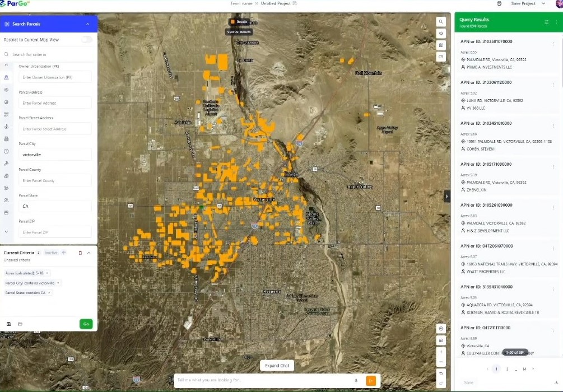Collapse the Search Parcels panel
The height and width of the screenshot is (392, 563).
point(87,24)
